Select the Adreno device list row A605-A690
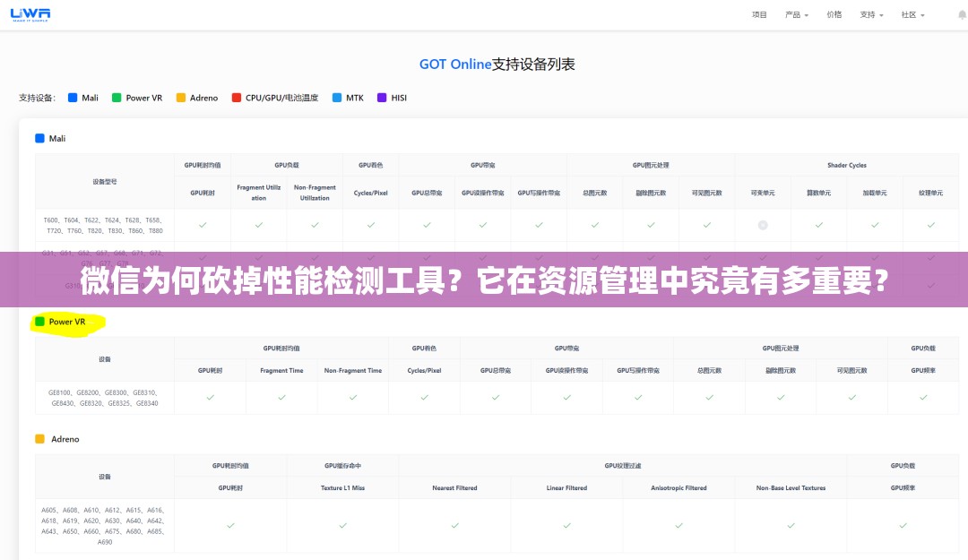968x560 pixels. [x=104, y=526]
